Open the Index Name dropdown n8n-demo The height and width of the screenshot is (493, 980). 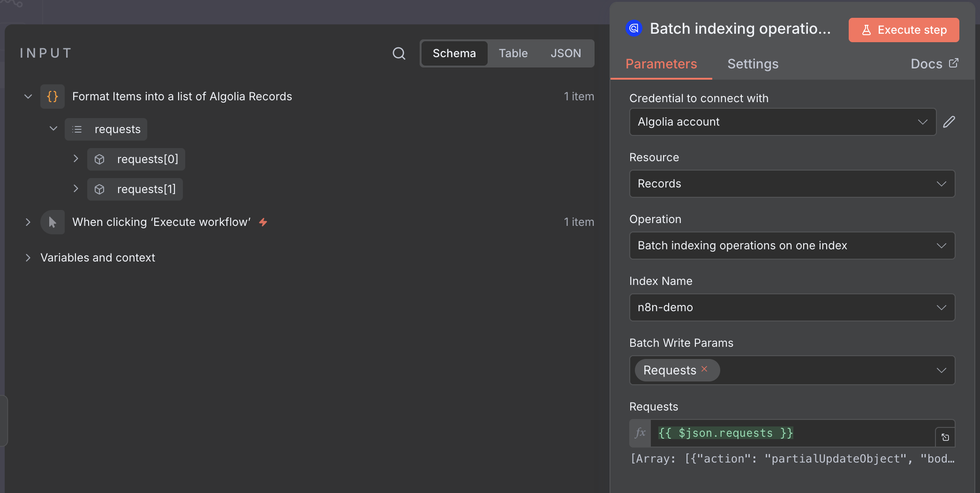(792, 307)
